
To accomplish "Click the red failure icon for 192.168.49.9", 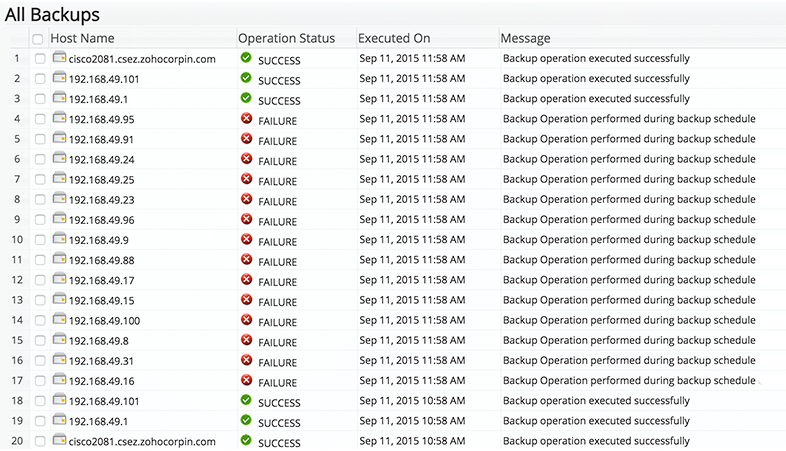I will (x=246, y=239).
